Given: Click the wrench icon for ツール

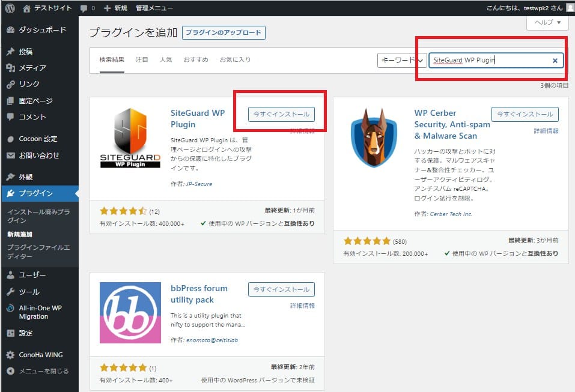Looking at the screenshot, I should (x=11, y=292).
